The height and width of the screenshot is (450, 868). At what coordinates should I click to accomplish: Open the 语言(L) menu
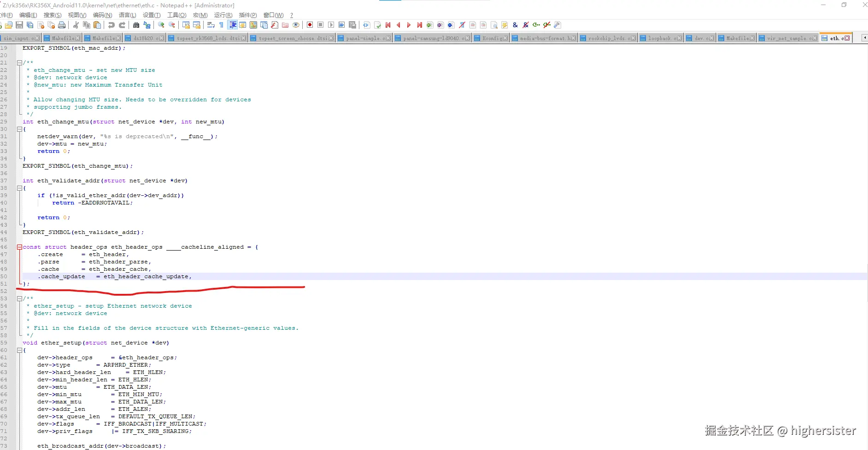tap(127, 15)
